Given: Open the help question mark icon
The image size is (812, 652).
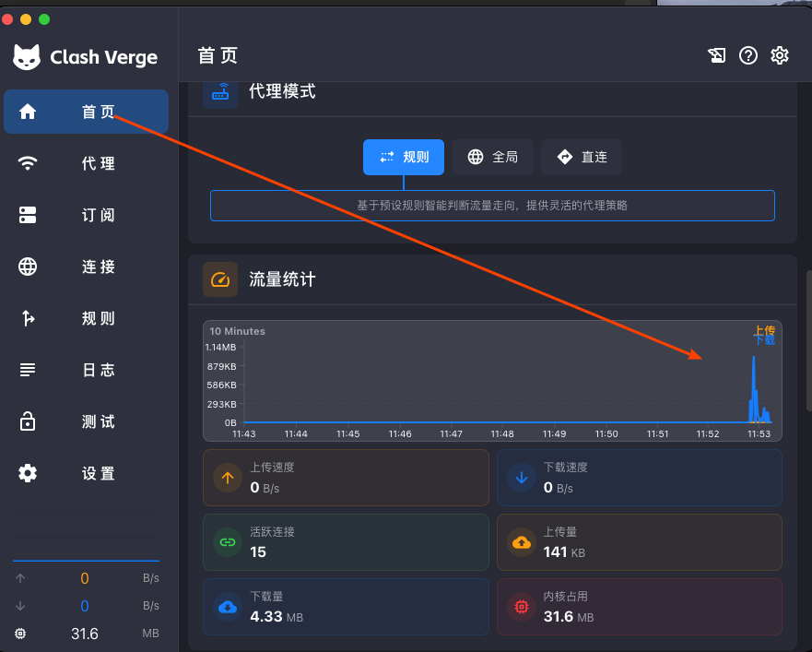Looking at the screenshot, I should click(x=747, y=55).
